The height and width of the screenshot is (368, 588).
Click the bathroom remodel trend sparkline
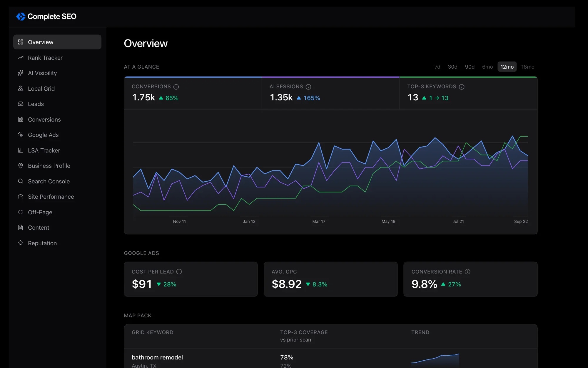435,360
